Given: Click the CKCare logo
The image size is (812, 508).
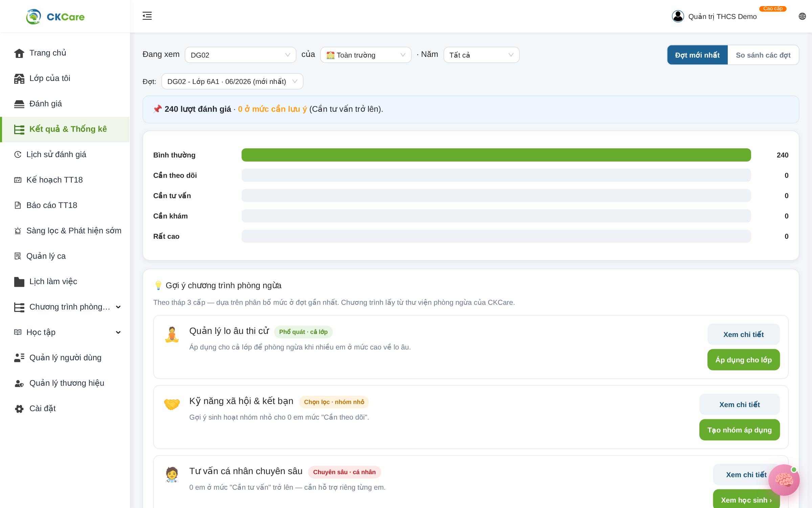Looking at the screenshot, I should [55, 17].
